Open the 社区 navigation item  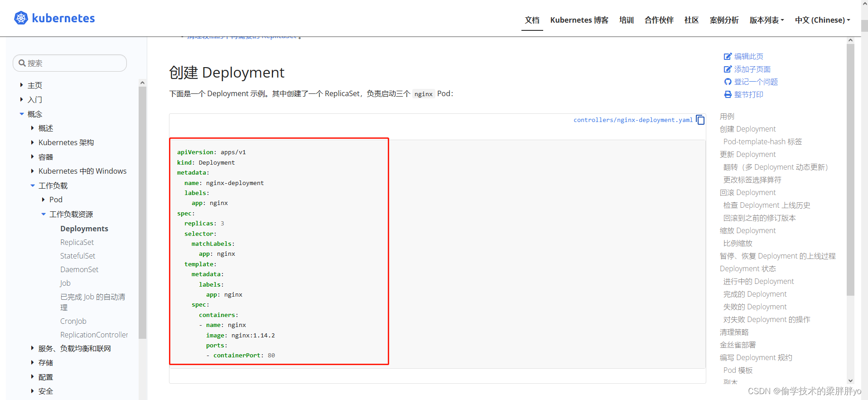[x=692, y=20]
